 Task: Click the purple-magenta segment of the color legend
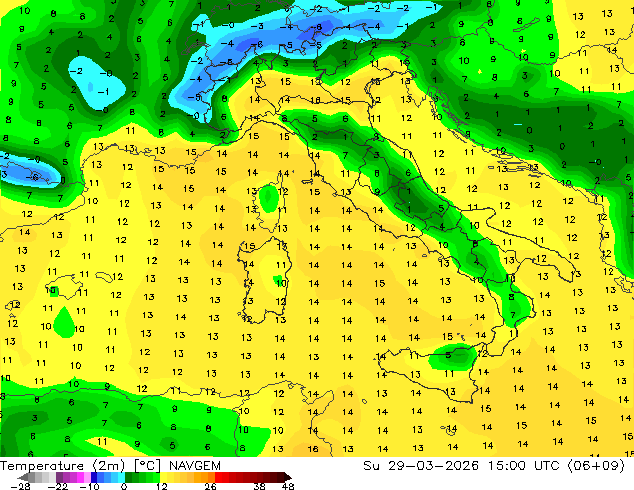tap(73, 477)
